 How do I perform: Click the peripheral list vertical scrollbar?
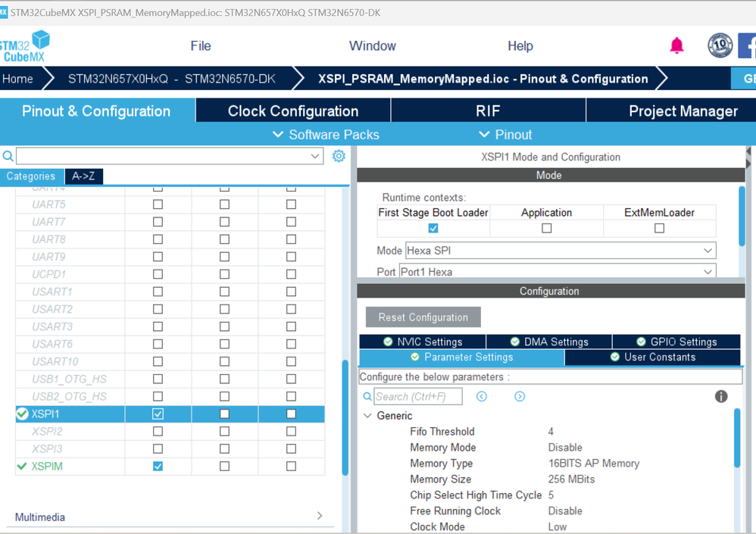pyautogui.click(x=345, y=417)
